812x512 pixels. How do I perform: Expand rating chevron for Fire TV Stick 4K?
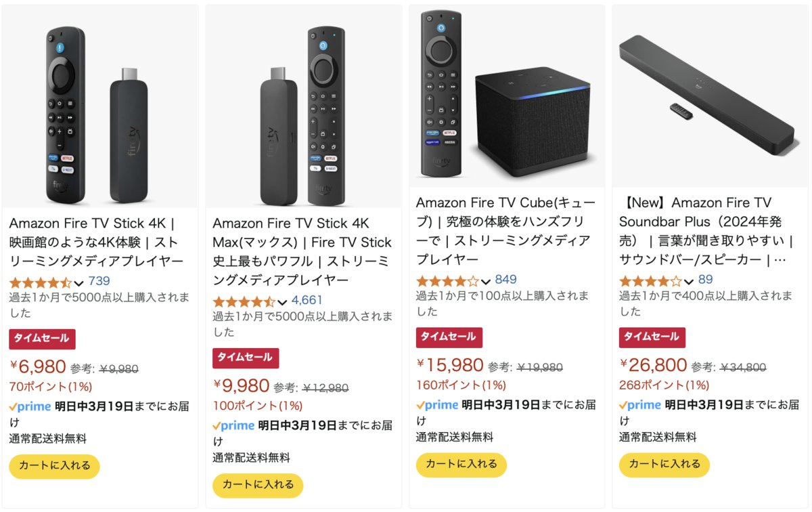(x=79, y=282)
